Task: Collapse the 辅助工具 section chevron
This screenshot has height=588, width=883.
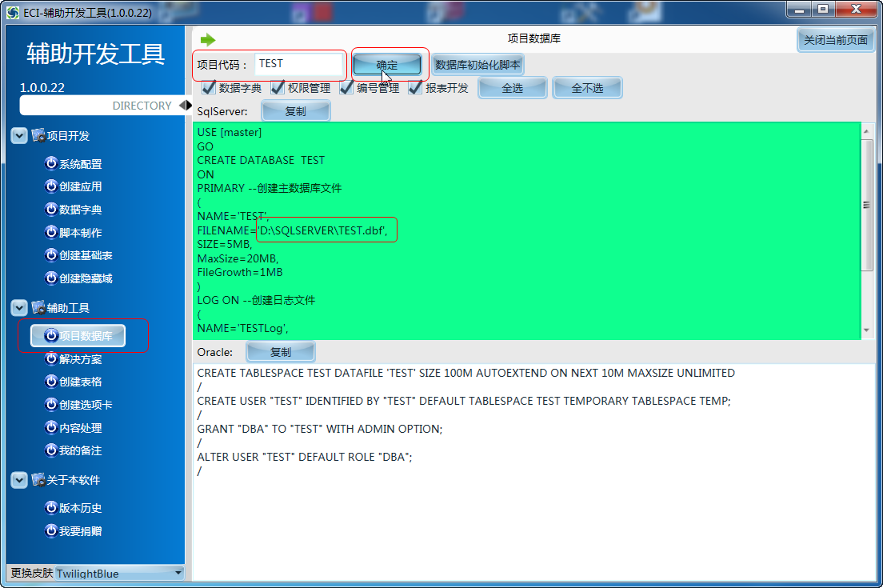Action: point(19,308)
